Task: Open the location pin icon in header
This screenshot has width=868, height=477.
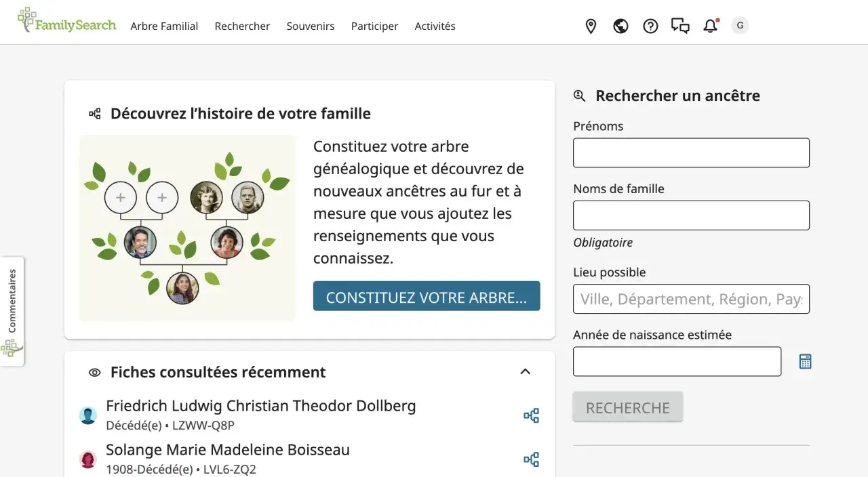Action: point(591,26)
